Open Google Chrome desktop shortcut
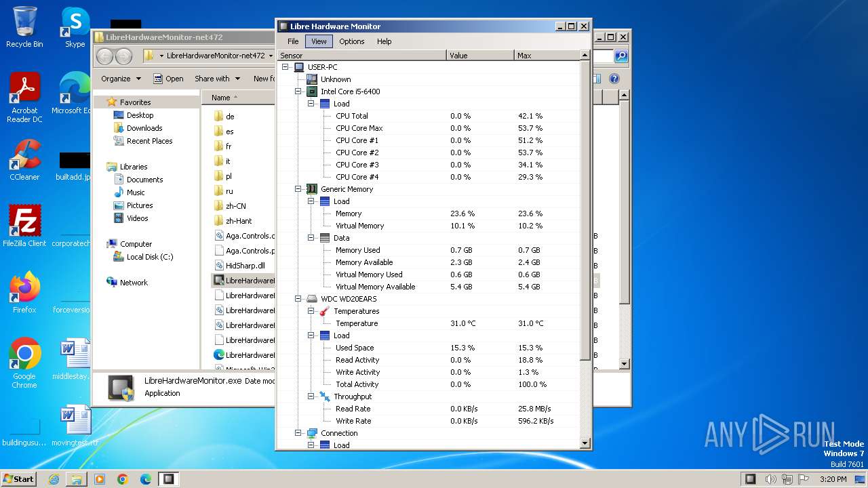This screenshot has height=488, width=868. [24, 364]
